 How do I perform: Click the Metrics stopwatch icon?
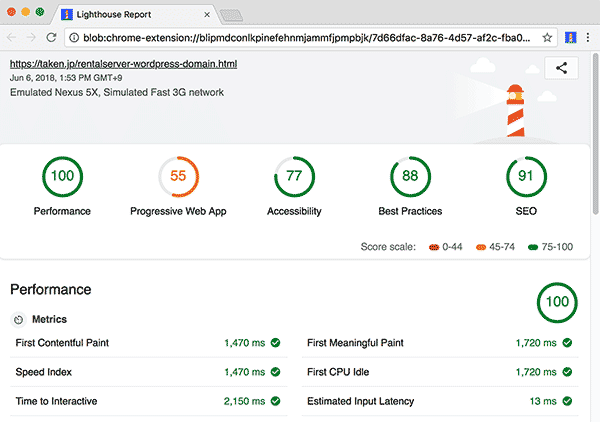tap(19, 320)
